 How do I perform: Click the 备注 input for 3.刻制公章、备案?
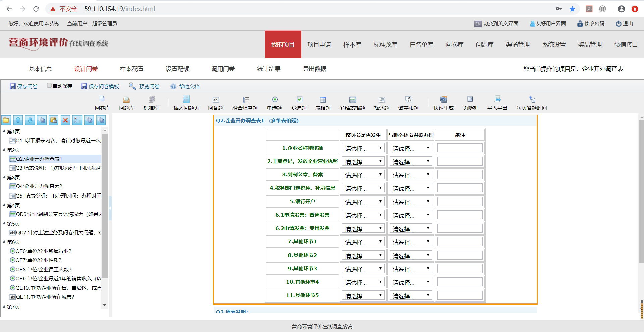(460, 175)
